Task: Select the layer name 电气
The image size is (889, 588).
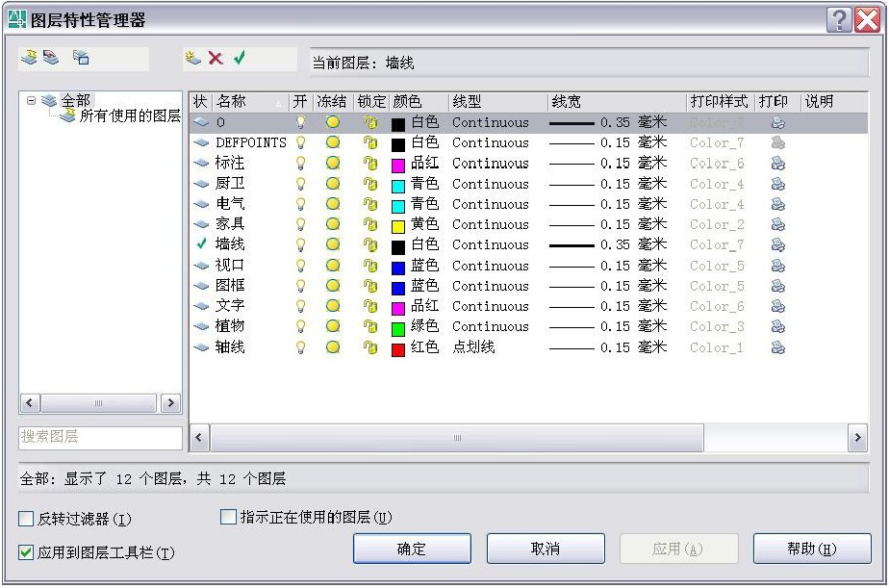Action: (x=230, y=204)
